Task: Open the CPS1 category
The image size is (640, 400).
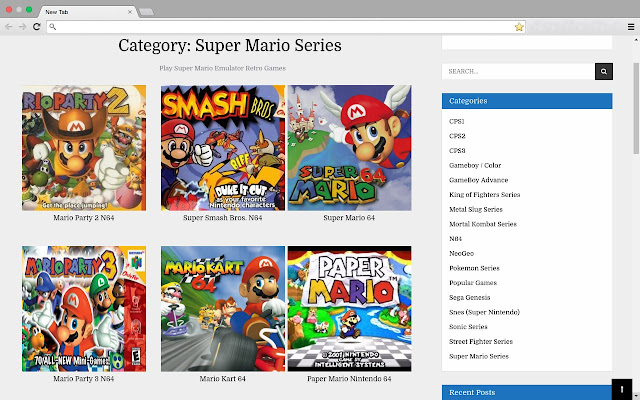Action: click(x=457, y=121)
